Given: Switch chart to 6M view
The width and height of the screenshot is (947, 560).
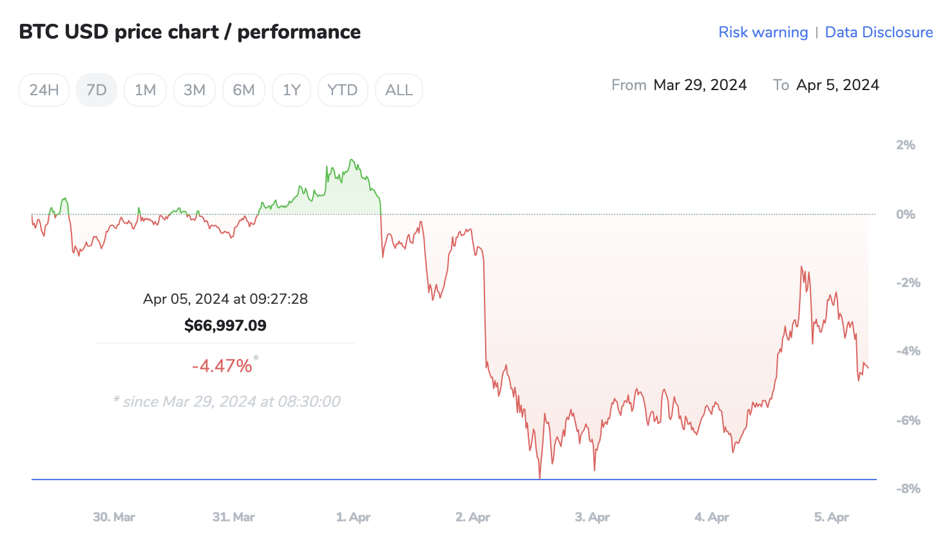Looking at the screenshot, I should pyautogui.click(x=244, y=90).
